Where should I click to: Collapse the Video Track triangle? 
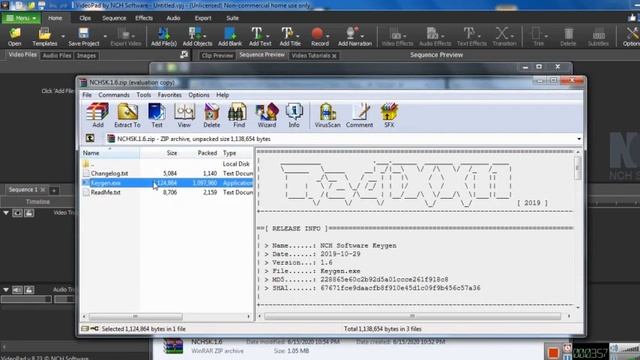(x=6, y=213)
